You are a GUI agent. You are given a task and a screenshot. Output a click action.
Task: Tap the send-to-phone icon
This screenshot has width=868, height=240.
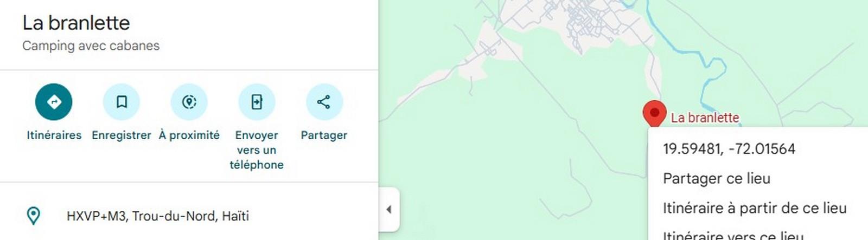257,102
